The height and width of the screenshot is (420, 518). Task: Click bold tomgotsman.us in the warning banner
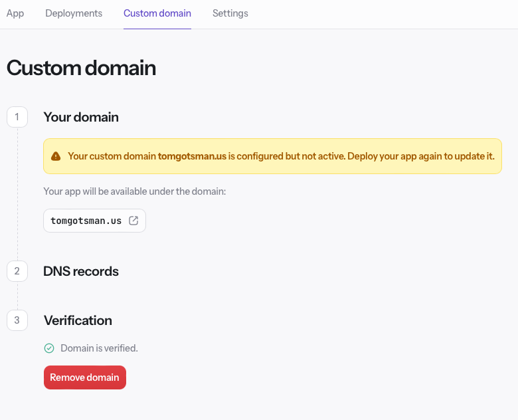192,156
